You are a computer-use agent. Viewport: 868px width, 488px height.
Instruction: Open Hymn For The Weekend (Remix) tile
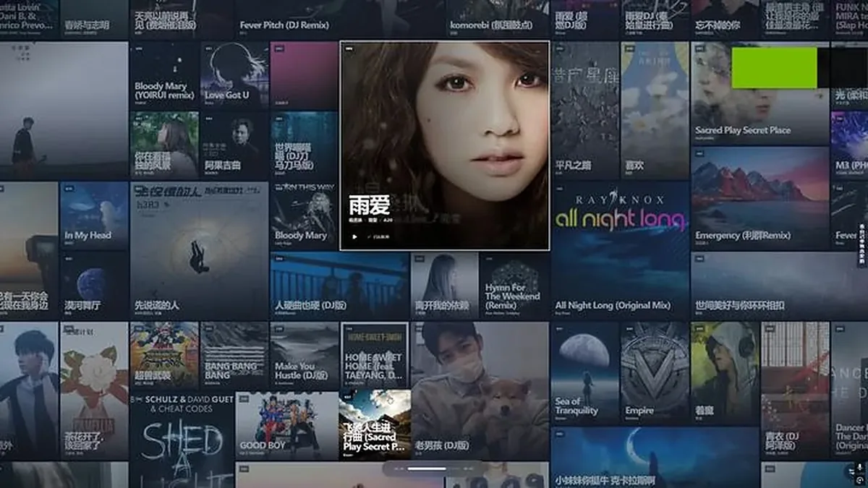click(514, 286)
